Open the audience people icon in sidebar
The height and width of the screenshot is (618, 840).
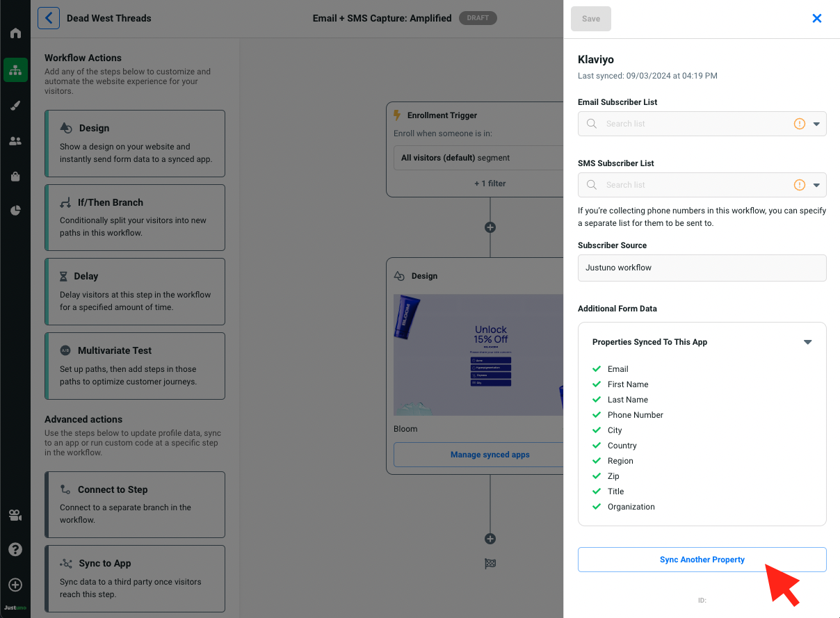(x=15, y=141)
